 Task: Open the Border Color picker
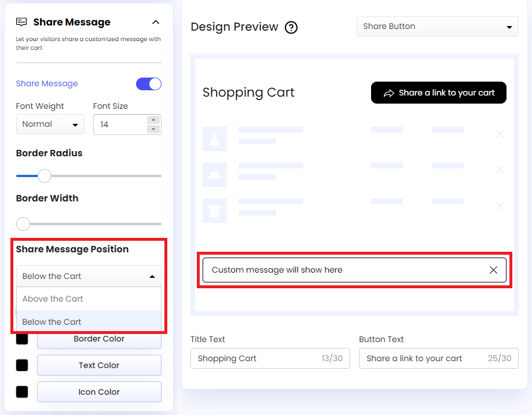tap(98, 339)
